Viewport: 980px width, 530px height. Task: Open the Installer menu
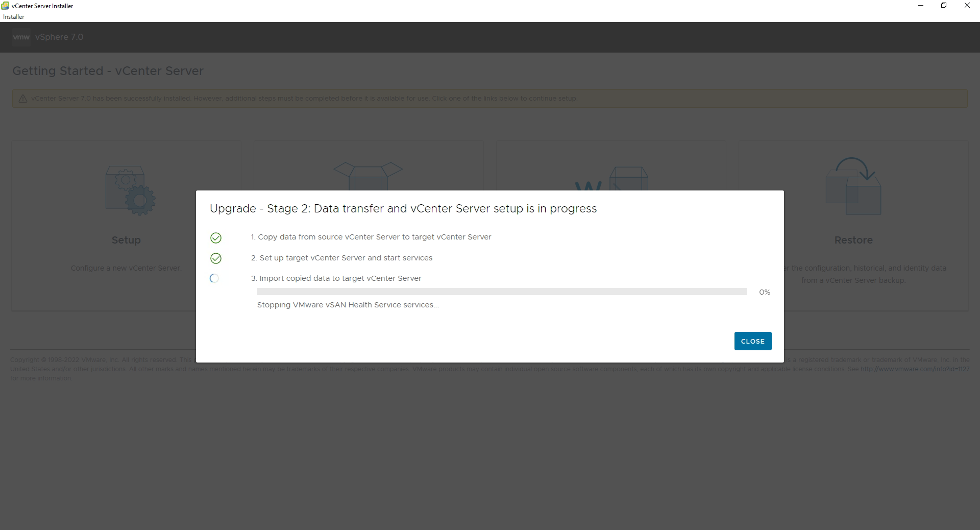click(14, 17)
